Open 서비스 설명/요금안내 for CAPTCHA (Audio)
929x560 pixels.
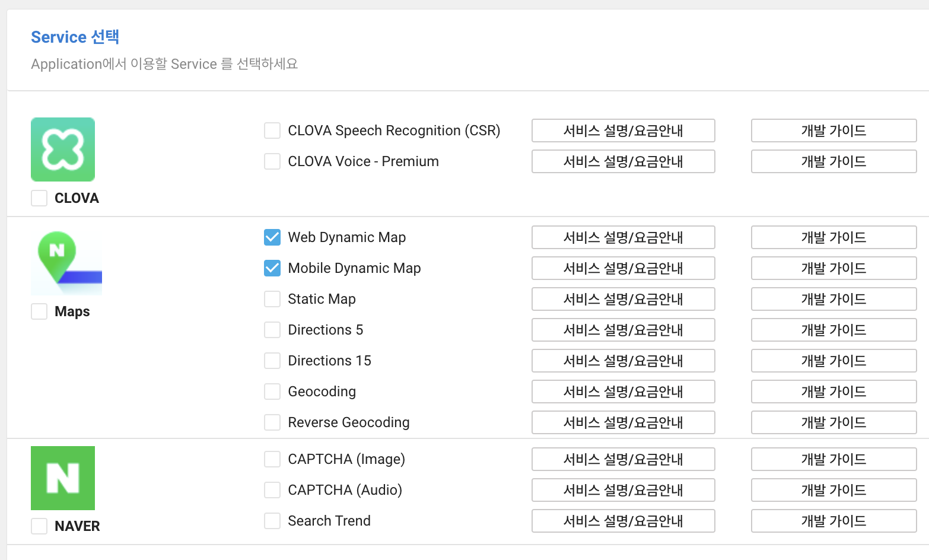(623, 490)
